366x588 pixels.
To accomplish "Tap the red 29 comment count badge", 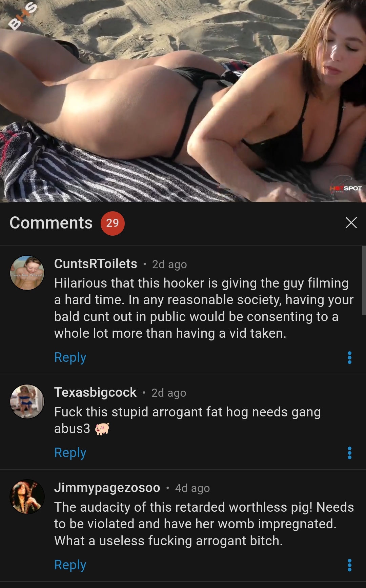I will pos(113,223).
